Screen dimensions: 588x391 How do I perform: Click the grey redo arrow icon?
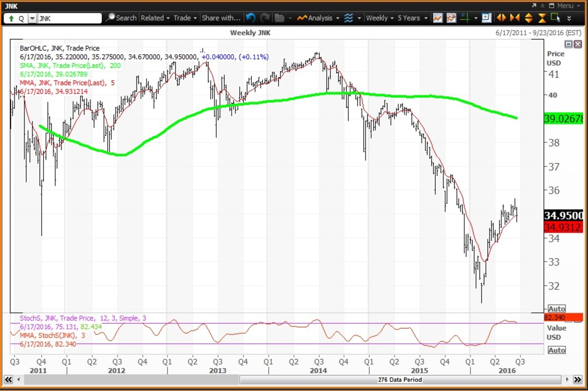point(265,18)
